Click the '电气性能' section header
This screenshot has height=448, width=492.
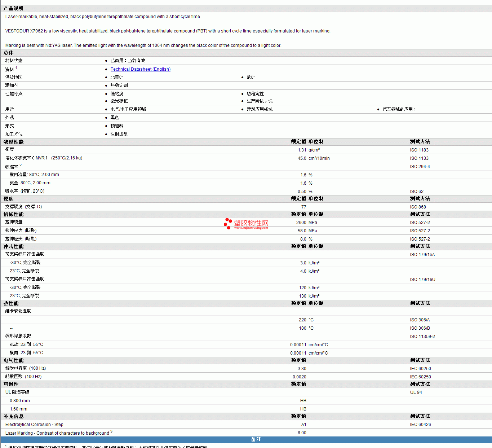[x=13, y=360]
